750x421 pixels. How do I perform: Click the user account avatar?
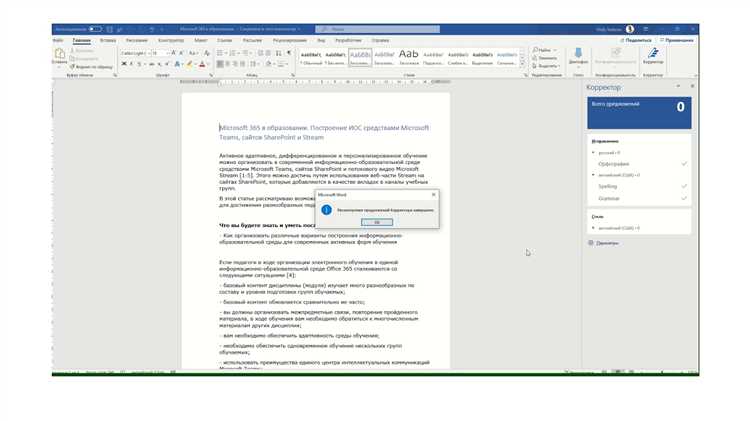pyautogui.click(x=630, y=29)
